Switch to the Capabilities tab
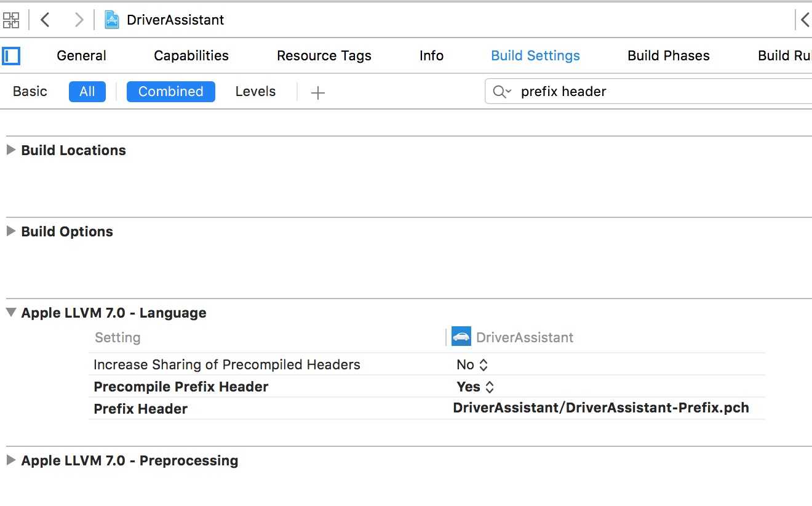This screenshot has width=812, height=506. (191, 55)
